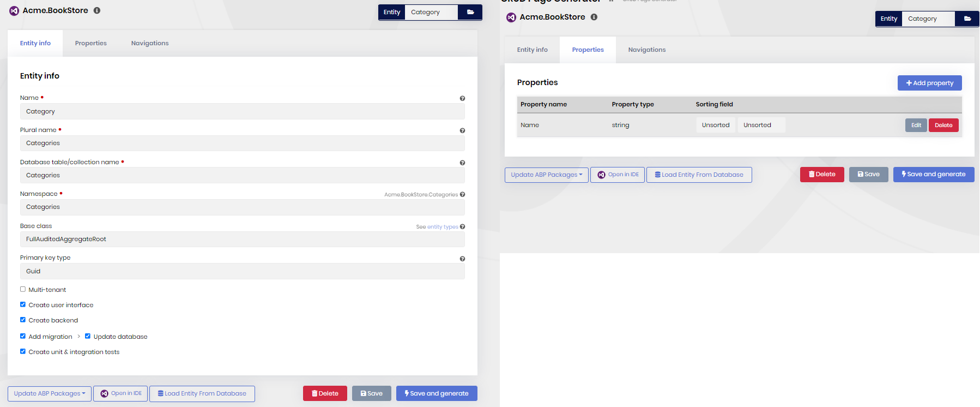Open second Unsorted sorting dropdown for Name property
980x407 pixels.
[761, 125]
